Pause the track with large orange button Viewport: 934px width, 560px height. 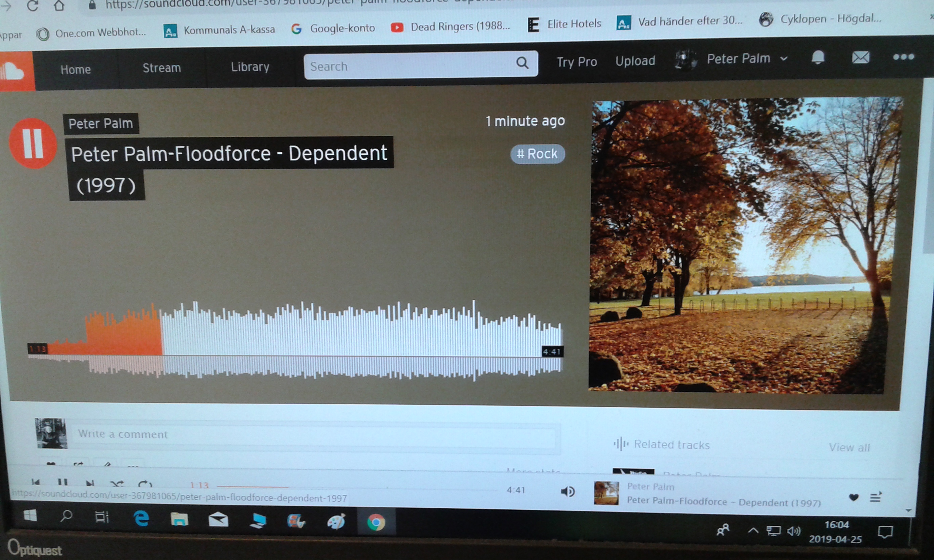click(33, 143)
